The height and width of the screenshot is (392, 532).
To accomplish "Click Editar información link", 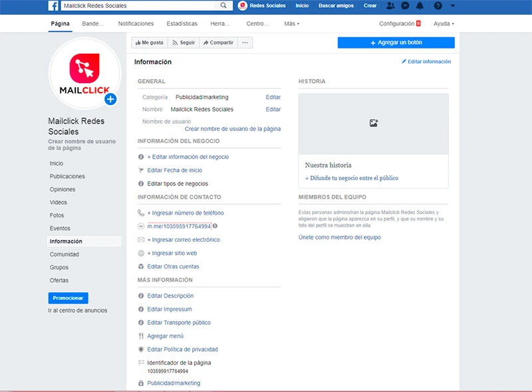I will coord(426,62).
